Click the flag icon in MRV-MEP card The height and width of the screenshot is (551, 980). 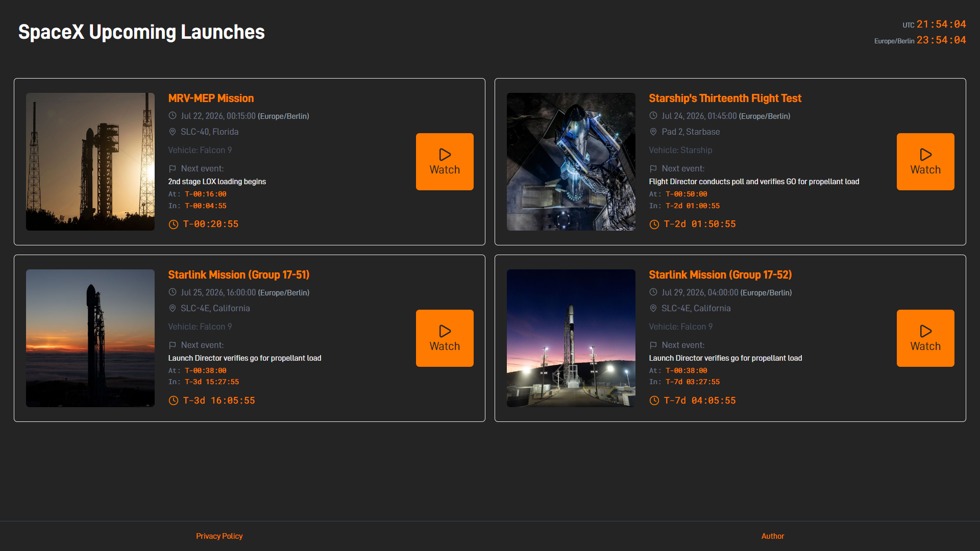click(173, 168)
